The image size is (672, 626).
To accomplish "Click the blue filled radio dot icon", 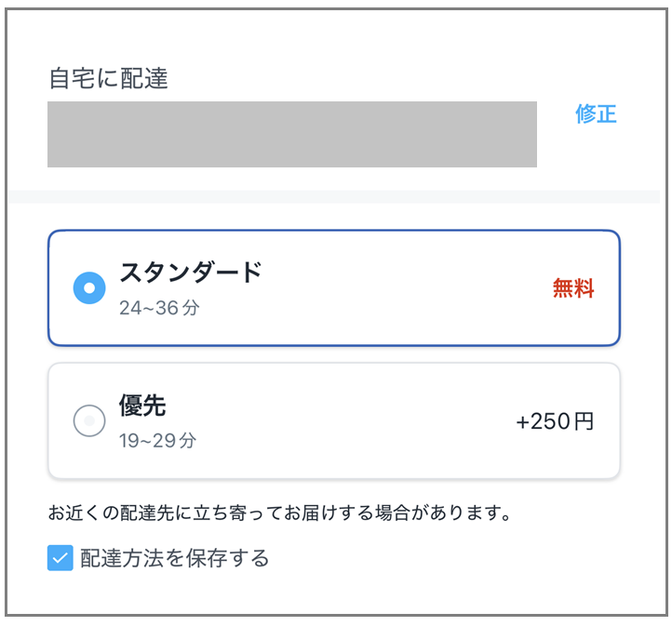I will click(x=89, y=288).
